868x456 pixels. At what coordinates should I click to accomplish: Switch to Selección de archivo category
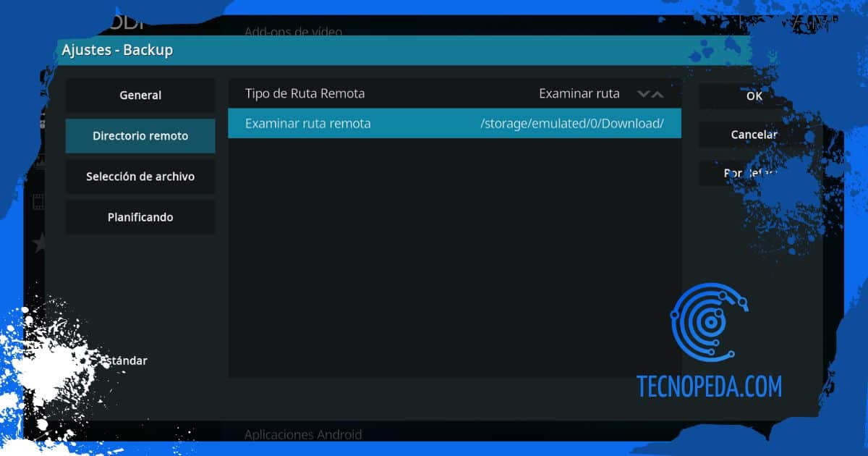[140, 176]
